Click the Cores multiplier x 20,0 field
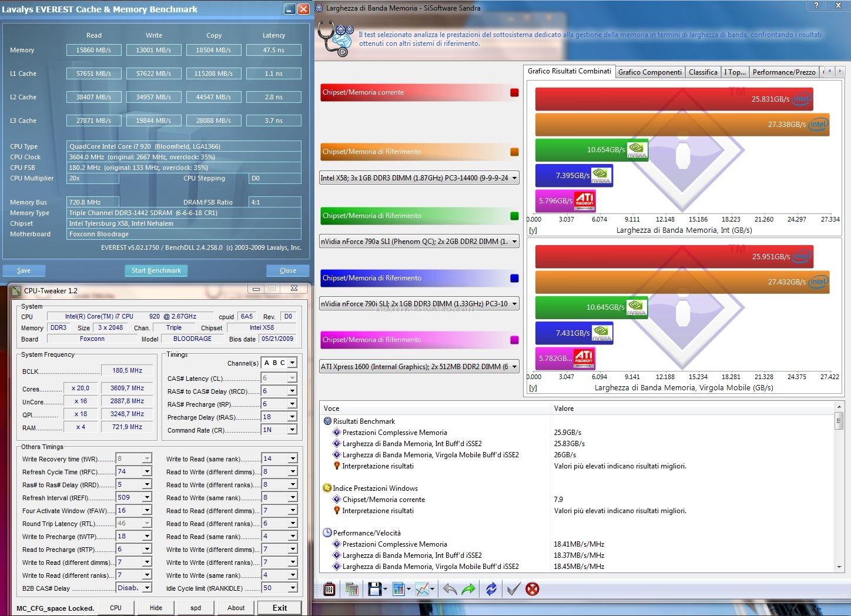This screenshot has width=851, height=616. coord(81,388)
